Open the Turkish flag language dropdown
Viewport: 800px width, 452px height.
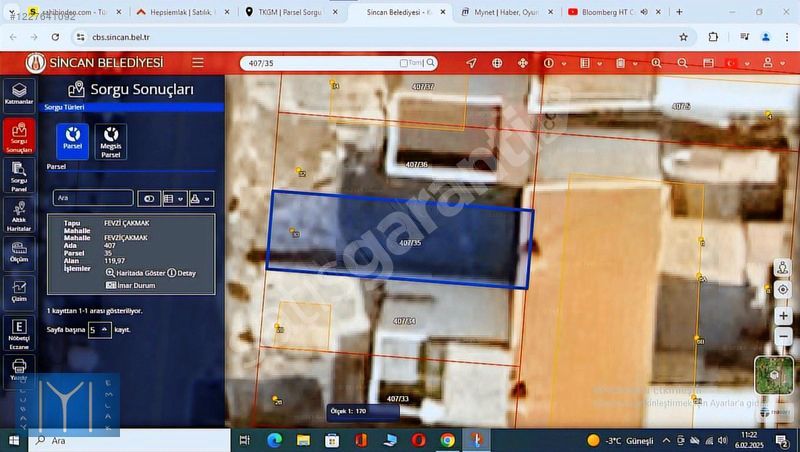coord(735,63)
